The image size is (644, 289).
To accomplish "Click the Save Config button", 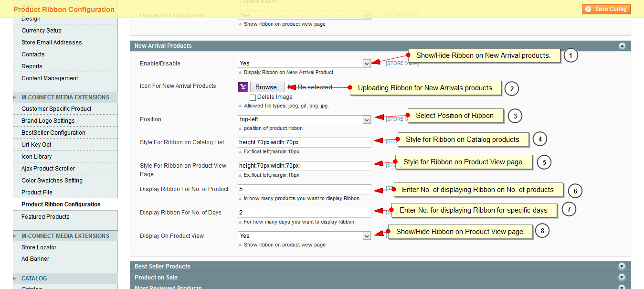I will coord(606,9).
